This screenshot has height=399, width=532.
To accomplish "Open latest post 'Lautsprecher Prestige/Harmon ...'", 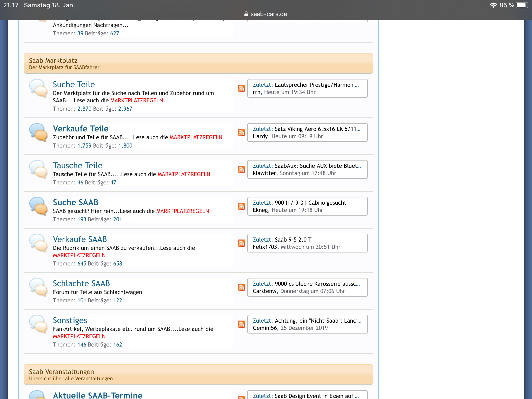I will click(x=317, y=85).
